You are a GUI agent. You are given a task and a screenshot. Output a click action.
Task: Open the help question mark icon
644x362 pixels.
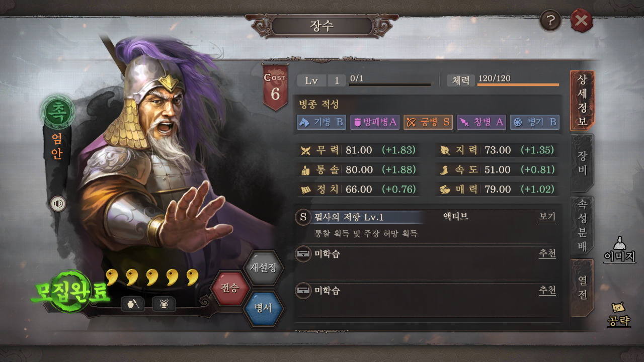coord(550,21)
